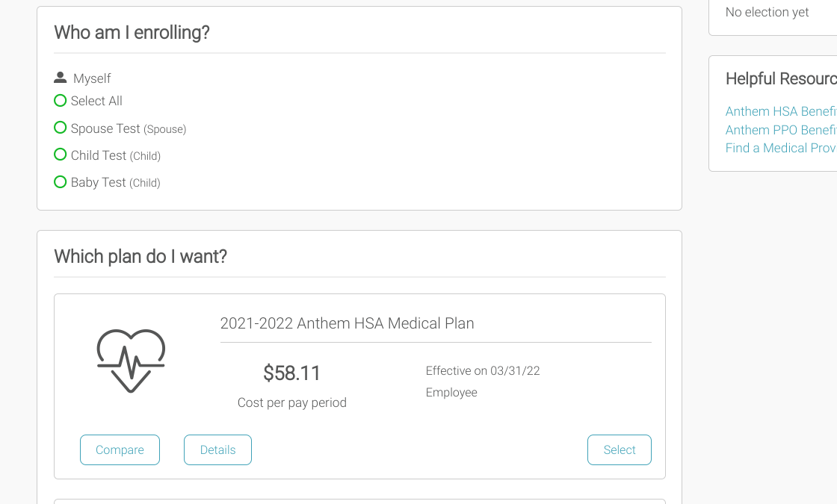Open plan Details

[217, 449]
